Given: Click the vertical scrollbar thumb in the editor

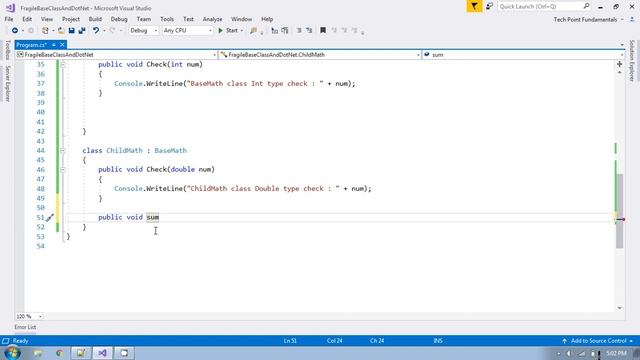Looking at the screenshot, I should click(x=620, y=211).
